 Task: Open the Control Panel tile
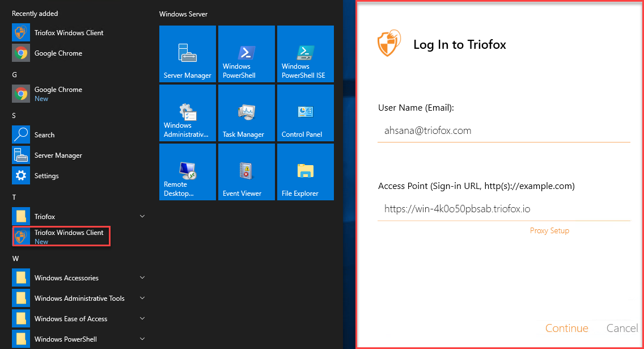coord(306,113)
